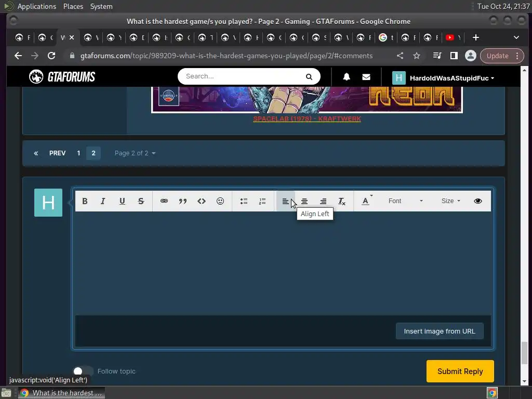
Task: Switch to the Google tab
Action: [387, 37]
